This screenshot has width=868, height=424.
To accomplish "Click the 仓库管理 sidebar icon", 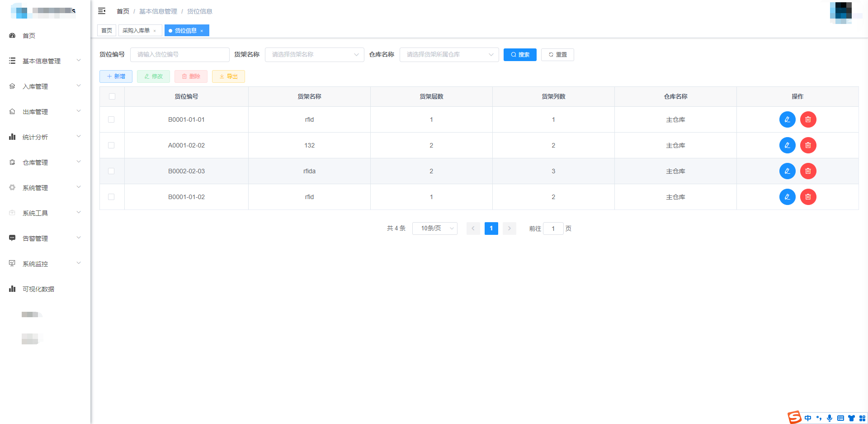I will point(12,162).
